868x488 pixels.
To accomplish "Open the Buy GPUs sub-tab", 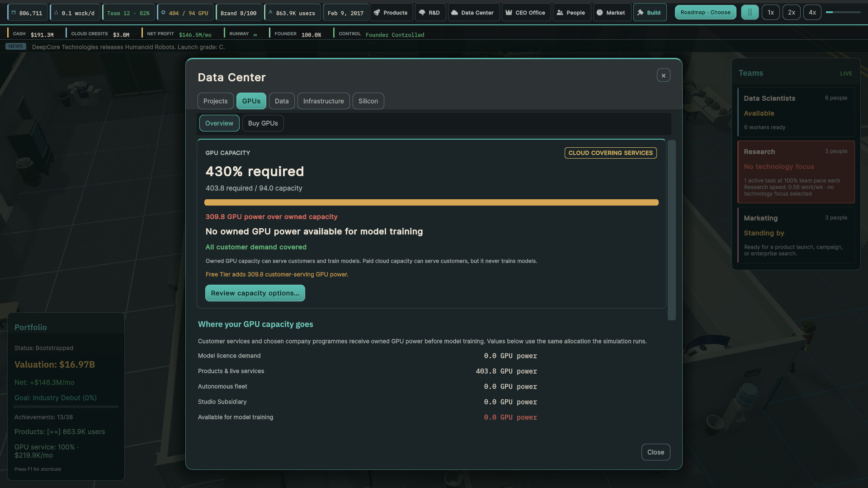I will (x=263, y=123).
